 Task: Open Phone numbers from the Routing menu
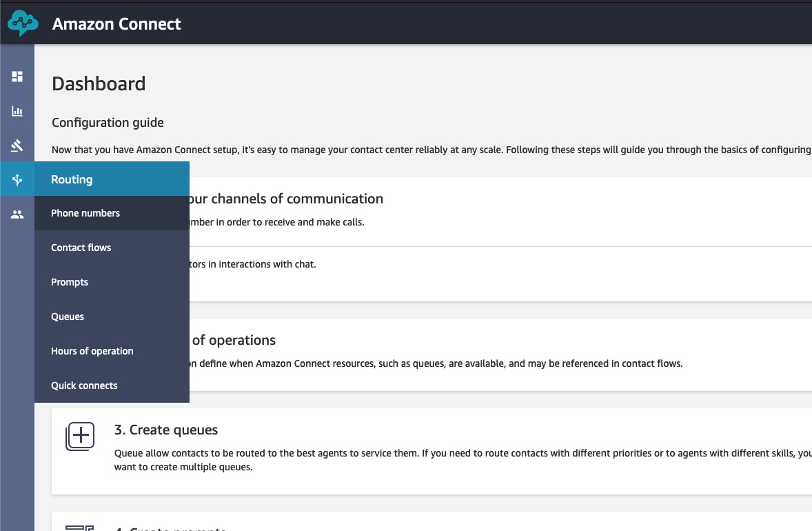(85, 213)
